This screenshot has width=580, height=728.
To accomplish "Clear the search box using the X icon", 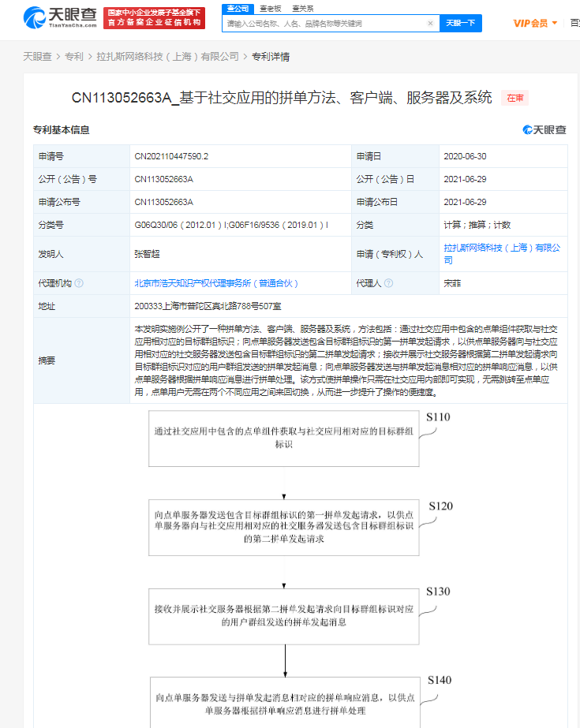I will click(x=430, y=24).
